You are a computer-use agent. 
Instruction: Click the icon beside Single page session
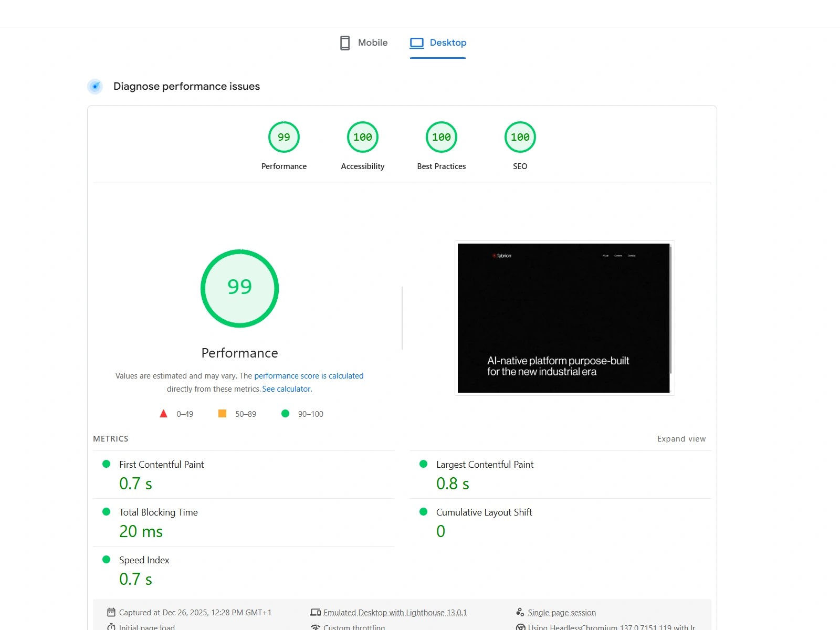(520, 612)
